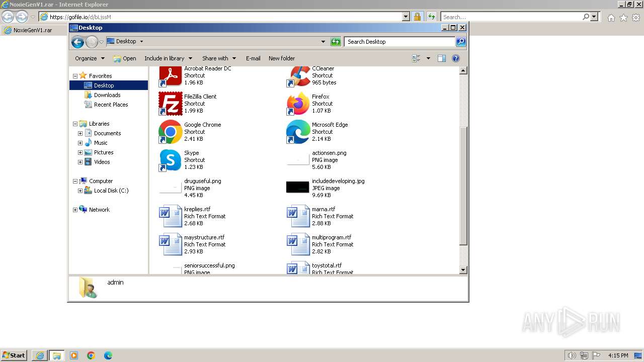The width and height of the screenshot is (644, 362).
Task: Expand the Pictures library
Action: (80, 152)
